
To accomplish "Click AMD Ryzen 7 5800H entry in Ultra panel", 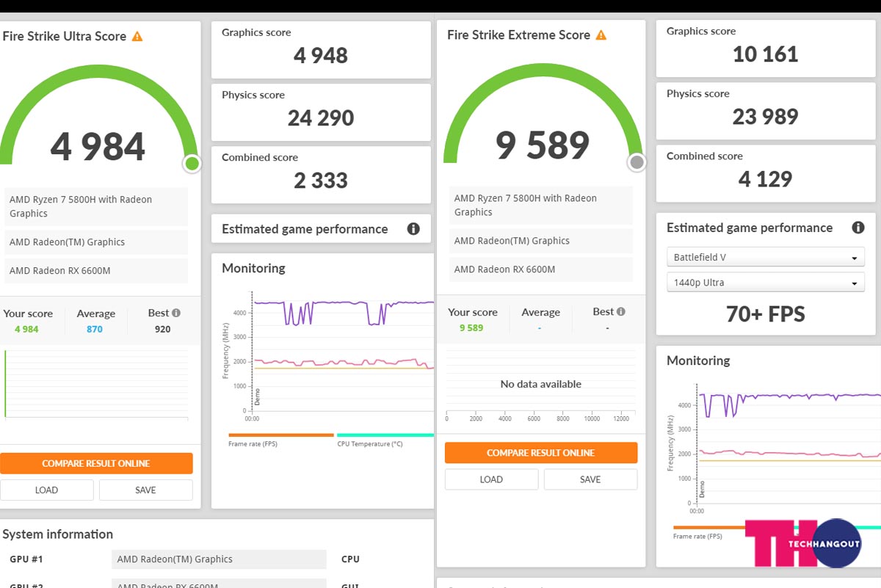I will [x=96, y=206].
